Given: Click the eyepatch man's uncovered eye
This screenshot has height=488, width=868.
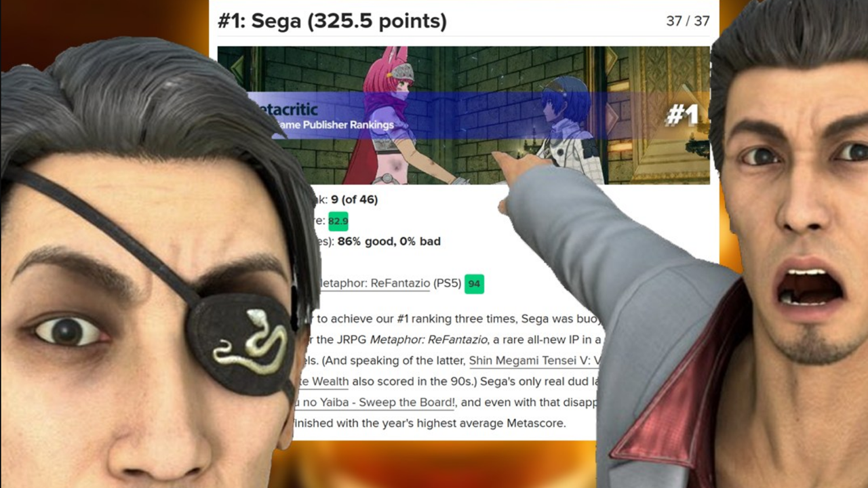Looking at the screenshot, I should tap(68, 330).
